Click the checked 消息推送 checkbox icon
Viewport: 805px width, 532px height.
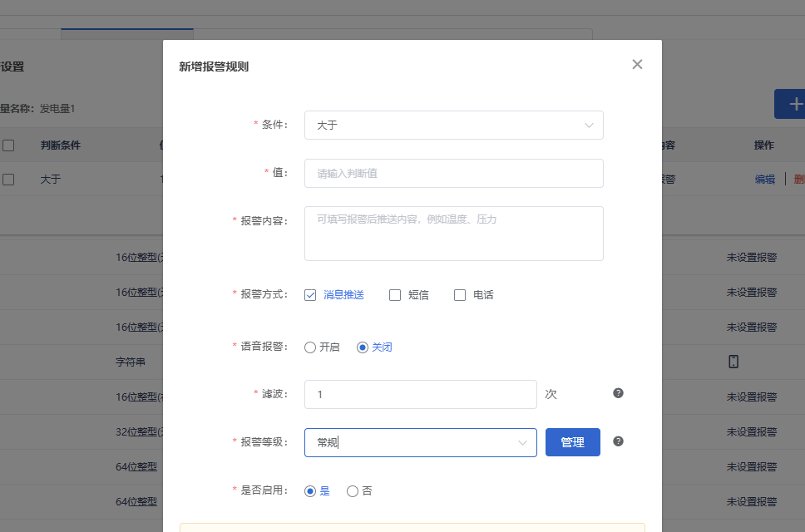tap(310, 294)
